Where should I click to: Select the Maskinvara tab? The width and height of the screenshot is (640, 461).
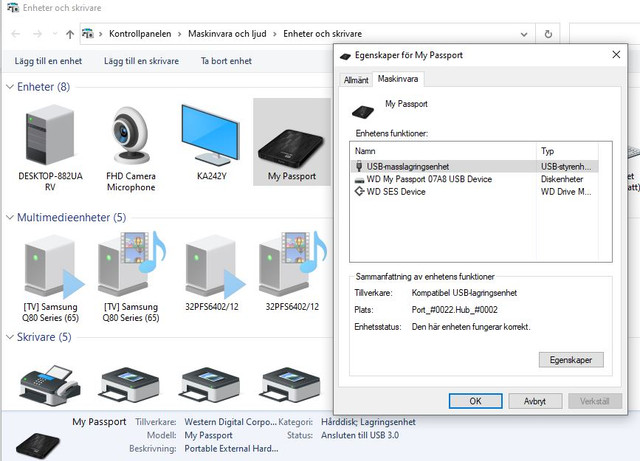point(398,79)
